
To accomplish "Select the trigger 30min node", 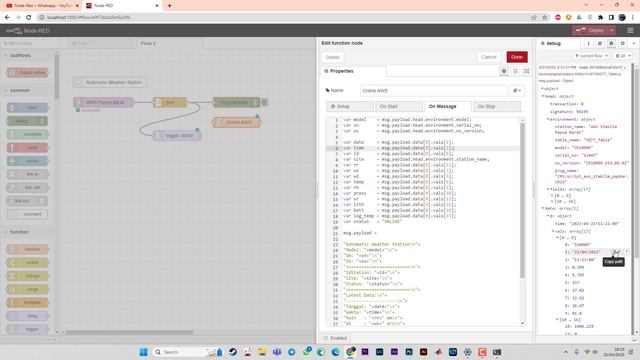I will (x=177, y=136).
